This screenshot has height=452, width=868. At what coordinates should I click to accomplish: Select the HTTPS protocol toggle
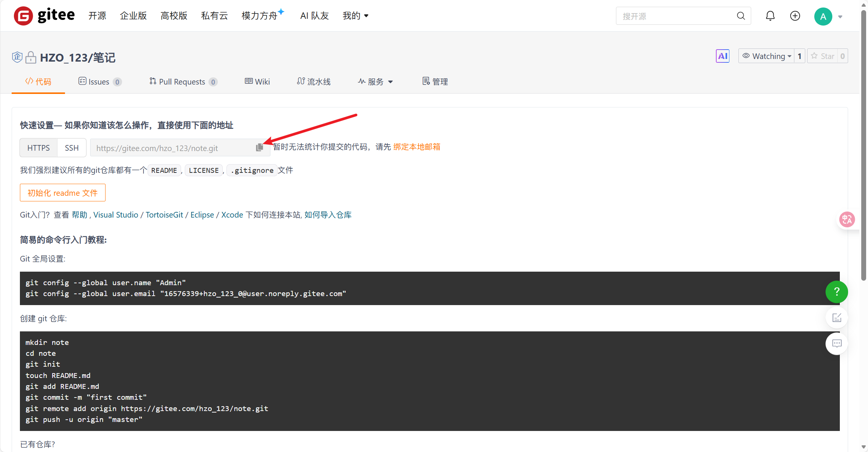[x=38, y=148]
